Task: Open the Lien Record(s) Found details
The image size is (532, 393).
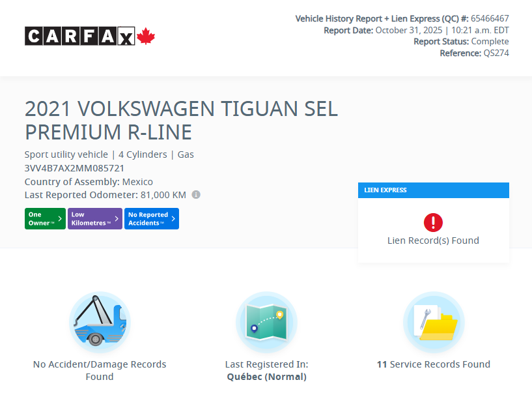Action: [x=433, y=240]
